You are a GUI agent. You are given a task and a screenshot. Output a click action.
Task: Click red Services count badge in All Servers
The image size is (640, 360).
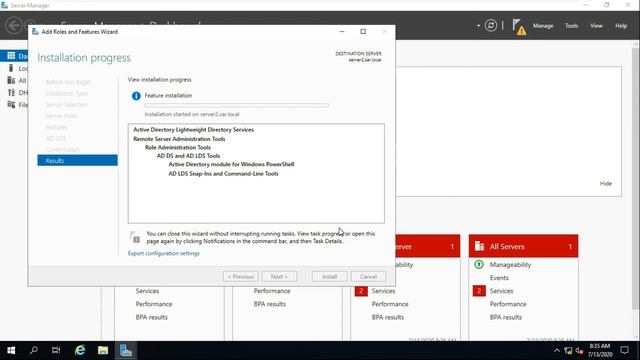479,291
